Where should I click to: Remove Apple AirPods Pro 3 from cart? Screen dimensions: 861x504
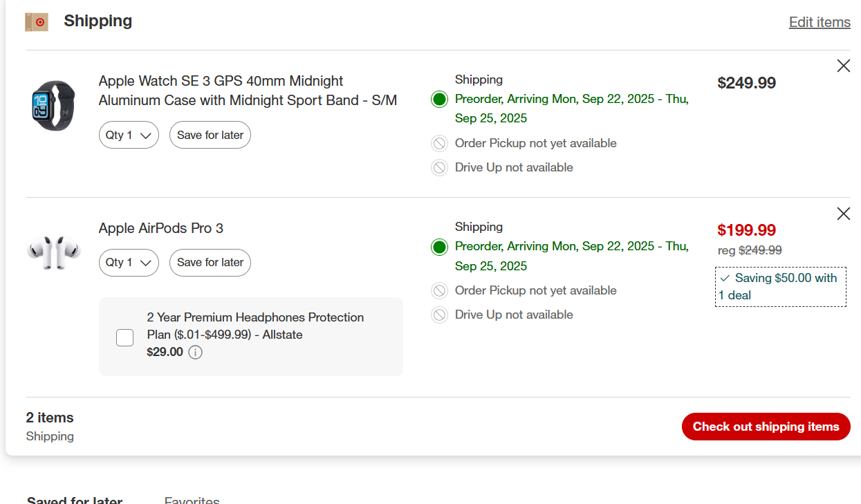843,214
